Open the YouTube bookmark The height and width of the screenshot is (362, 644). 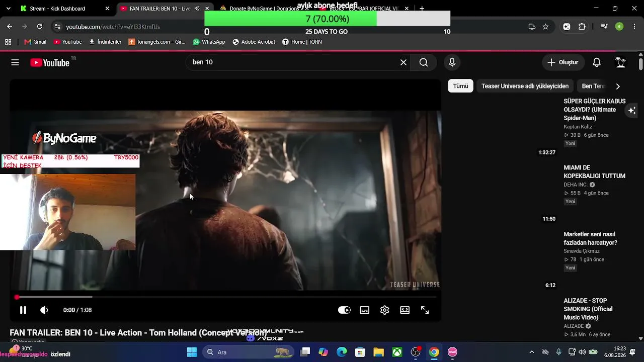point(67,42)
